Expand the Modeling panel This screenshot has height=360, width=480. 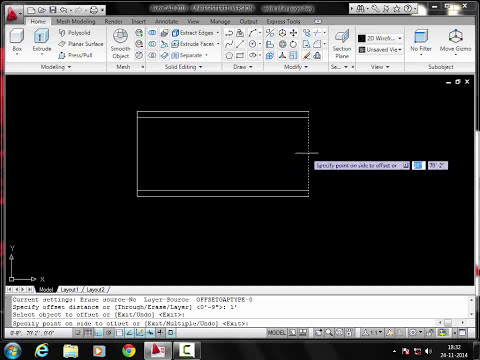[56, 67]
